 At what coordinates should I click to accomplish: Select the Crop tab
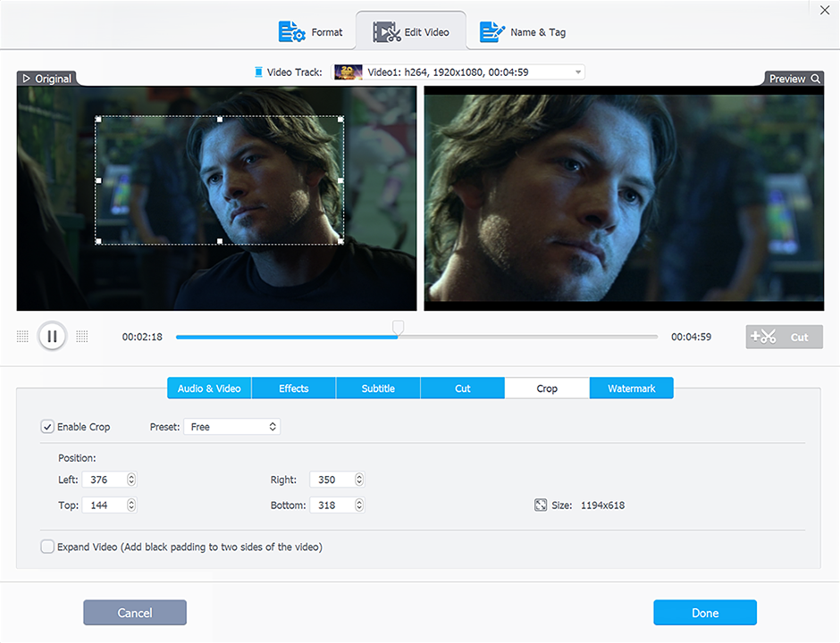547,388
